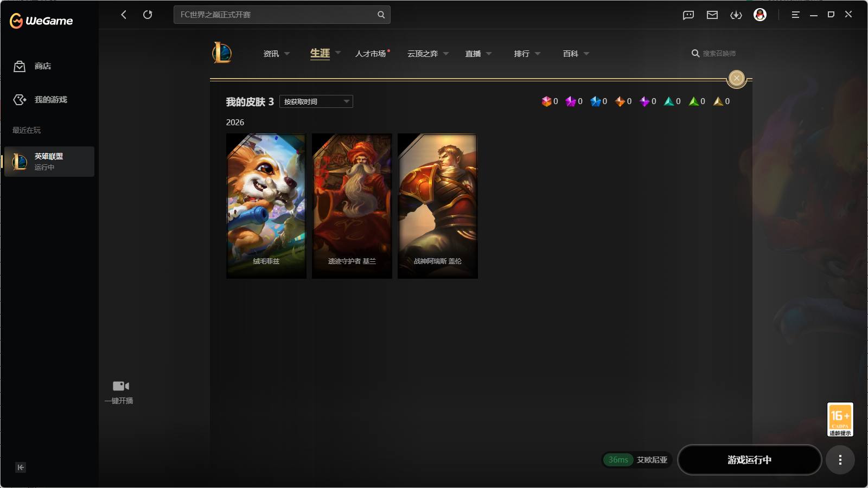The height and width of the screenshot is (488, 868).
Task: Open 我的游戏 in the sidebar
Action: coord(51,100)
